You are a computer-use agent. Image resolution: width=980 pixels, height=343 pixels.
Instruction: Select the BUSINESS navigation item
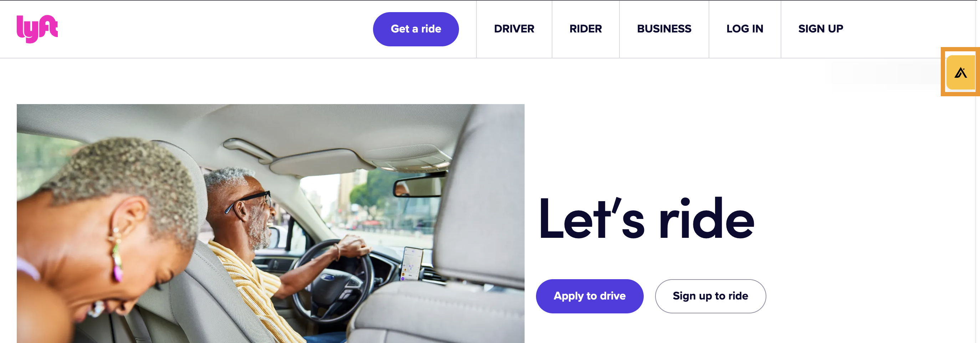[x=664, y=29]
